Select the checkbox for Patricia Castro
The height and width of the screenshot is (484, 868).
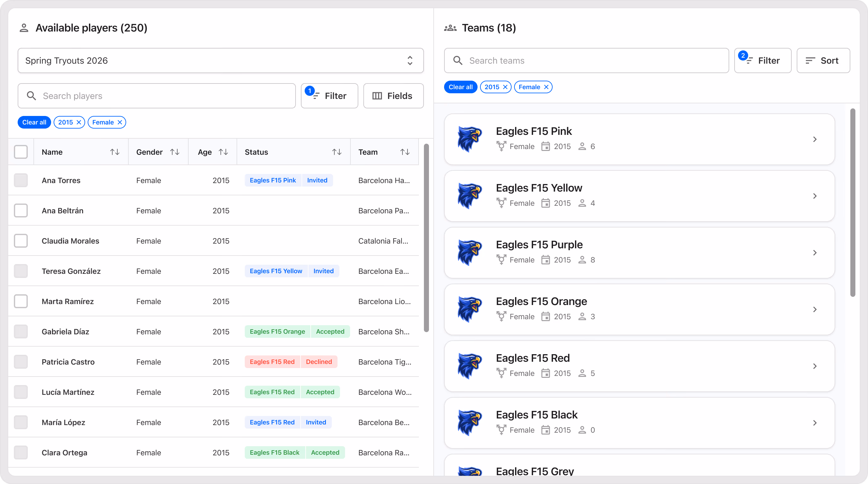click(x=21, y=361)
